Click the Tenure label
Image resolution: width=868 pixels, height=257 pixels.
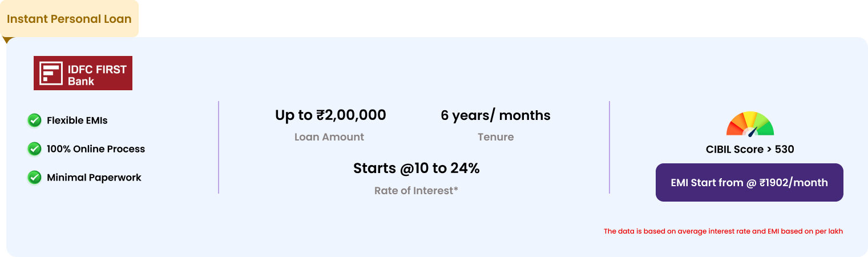click(x=495, y=137)
